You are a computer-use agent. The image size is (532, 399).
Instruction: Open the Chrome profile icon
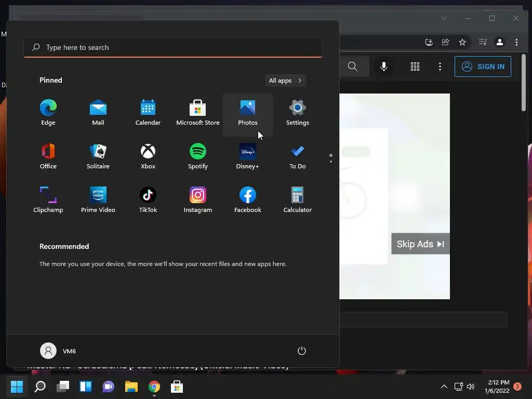tap(499, 42)
